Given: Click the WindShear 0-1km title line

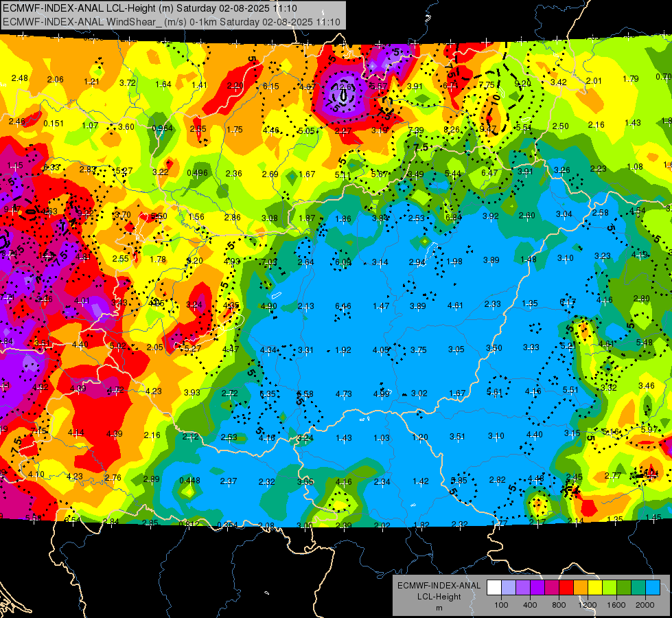Looking at the screenshot, I should [x=172, y=22].
